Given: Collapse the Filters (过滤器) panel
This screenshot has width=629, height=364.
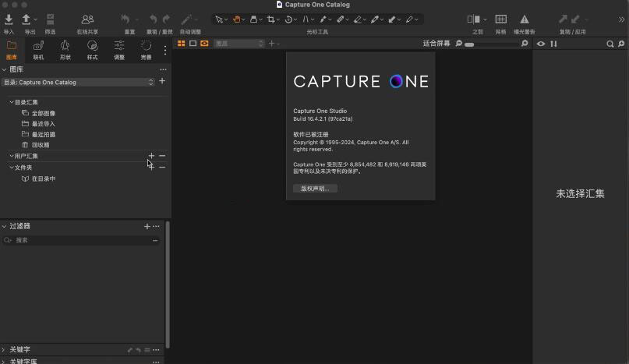Looking at the screenshot, I should pos(4,227).
